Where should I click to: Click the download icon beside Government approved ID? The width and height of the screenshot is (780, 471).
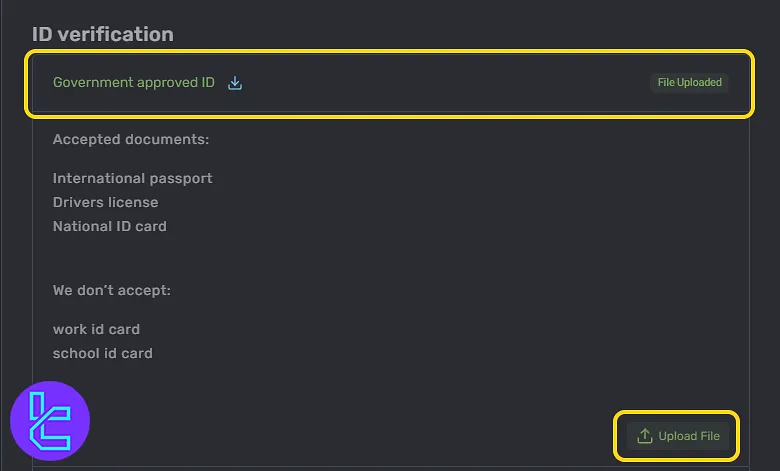pyautogui.click(x=235, y=83)
